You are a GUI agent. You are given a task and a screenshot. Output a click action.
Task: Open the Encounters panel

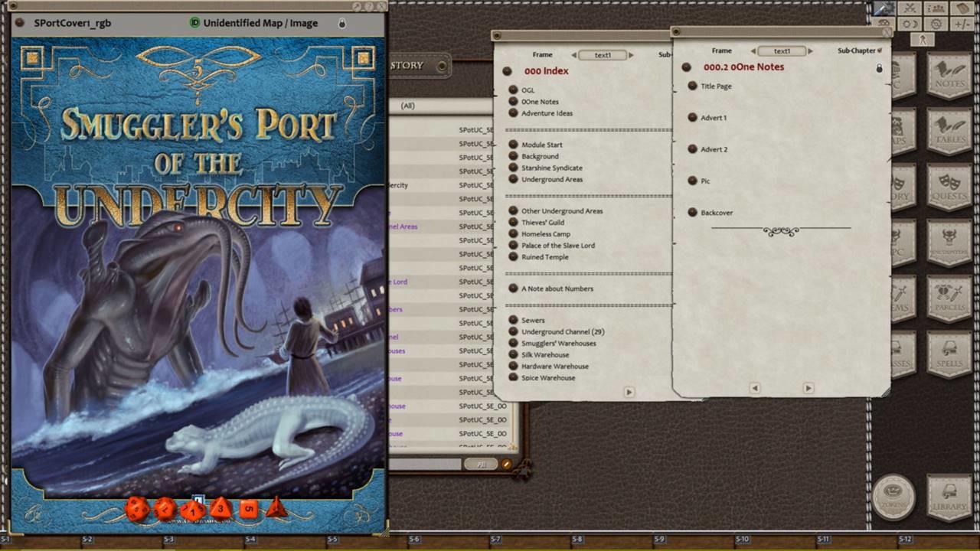coord(949,245)
